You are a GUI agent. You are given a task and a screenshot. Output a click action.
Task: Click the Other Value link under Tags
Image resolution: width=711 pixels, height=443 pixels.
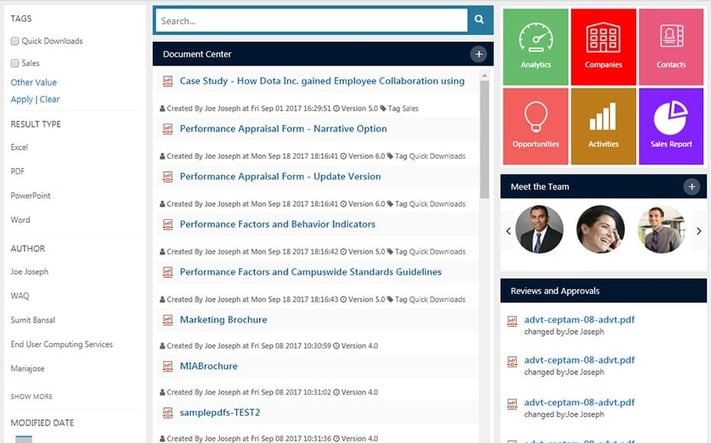[34, 83]
